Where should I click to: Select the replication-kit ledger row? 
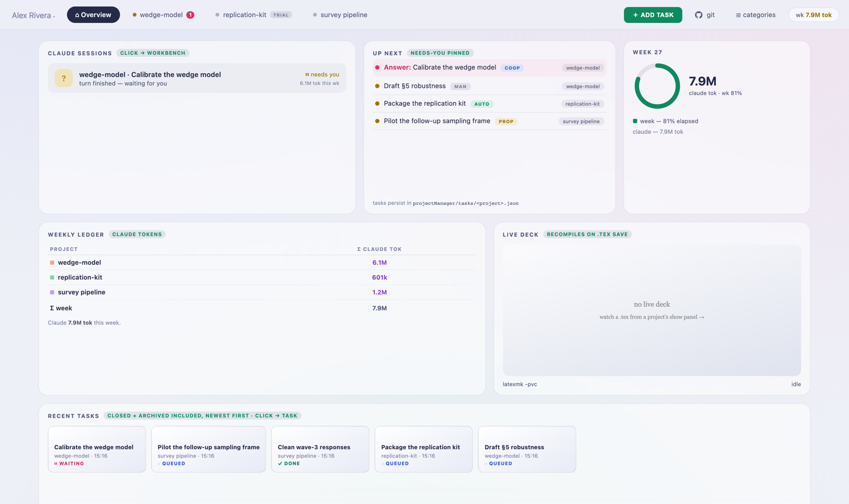pos(262,277)
